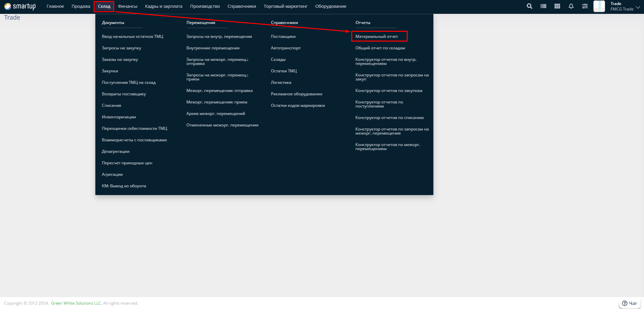Screen dimensions: 644x309
Task: Open Запросы на межорг. перемещ.: прием
Action: point(217,77)
